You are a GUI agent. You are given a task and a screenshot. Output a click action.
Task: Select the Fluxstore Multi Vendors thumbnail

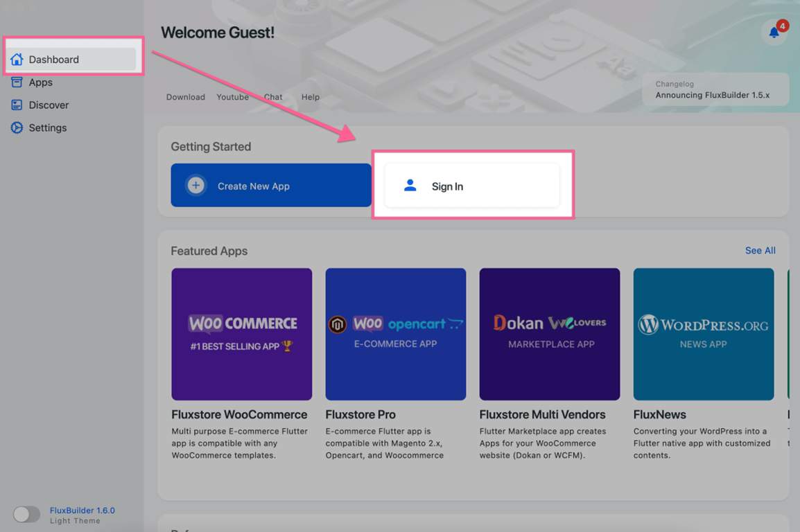[x=550, y=335]
